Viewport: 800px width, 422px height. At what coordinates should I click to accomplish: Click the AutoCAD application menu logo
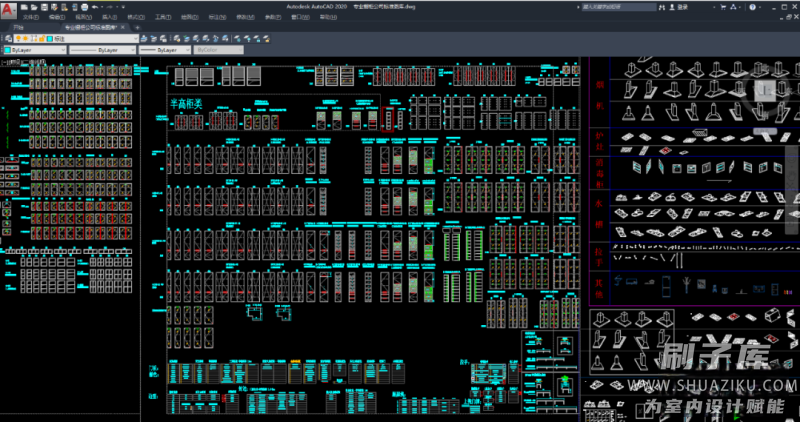(8, 8)
